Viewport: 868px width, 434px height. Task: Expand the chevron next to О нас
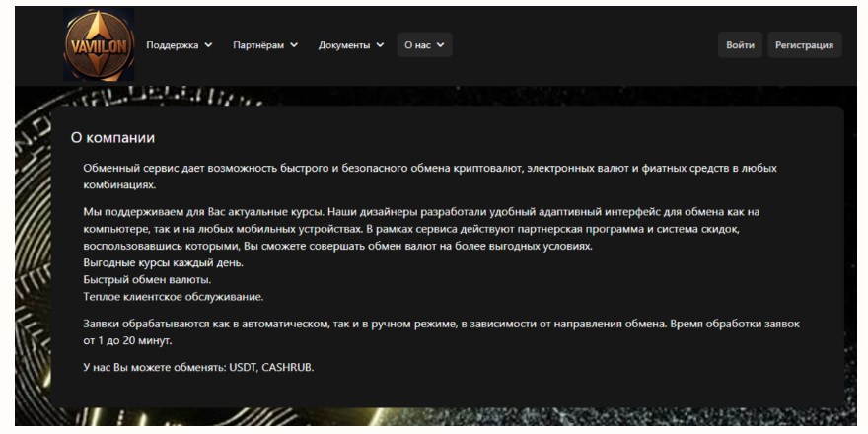coord(441,45)
